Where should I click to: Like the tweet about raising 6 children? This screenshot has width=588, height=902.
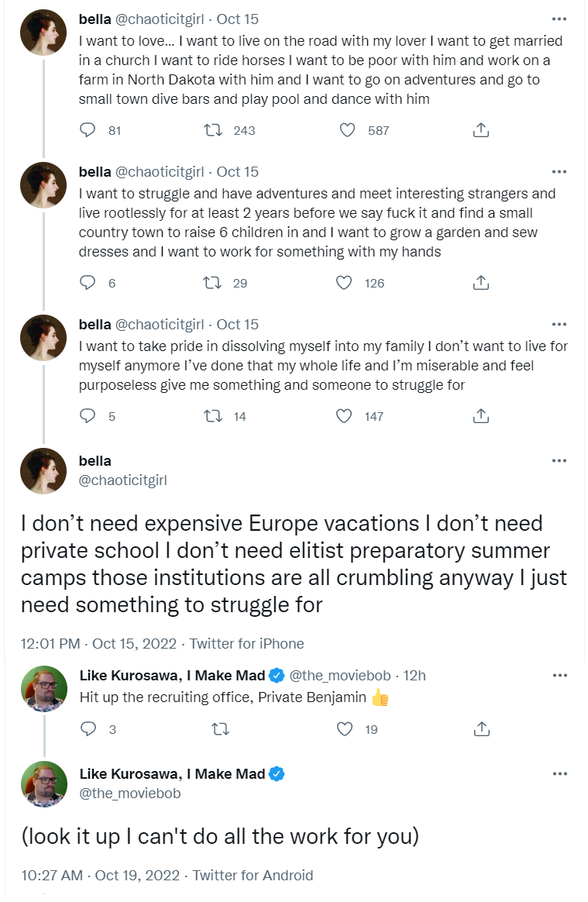(344, 283)
